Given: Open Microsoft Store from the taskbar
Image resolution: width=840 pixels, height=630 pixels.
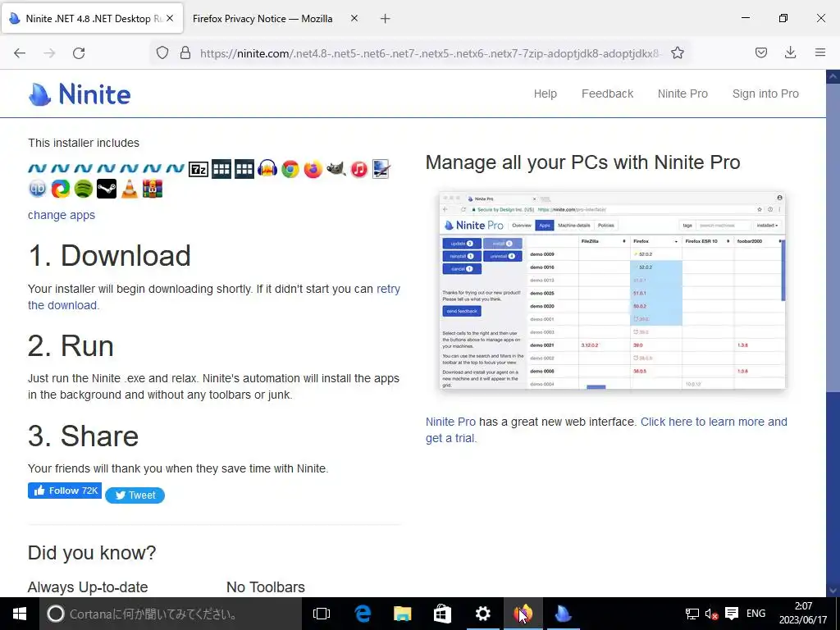Looking at the screenshot, I should (442, 614).
